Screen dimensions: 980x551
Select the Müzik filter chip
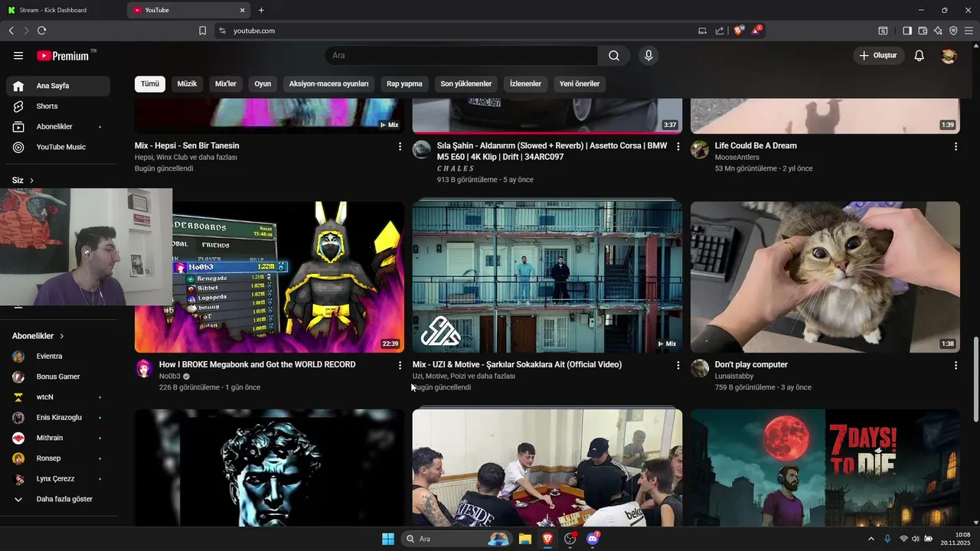(187, 83)
